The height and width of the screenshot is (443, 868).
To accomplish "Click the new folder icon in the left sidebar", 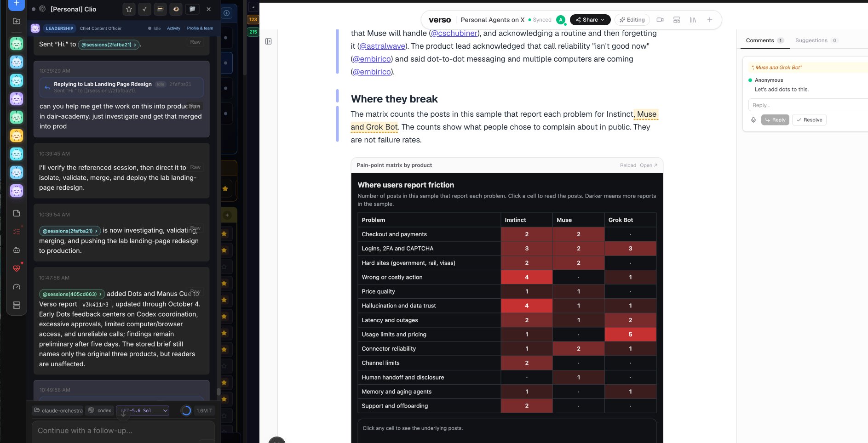I will [17, 21].
